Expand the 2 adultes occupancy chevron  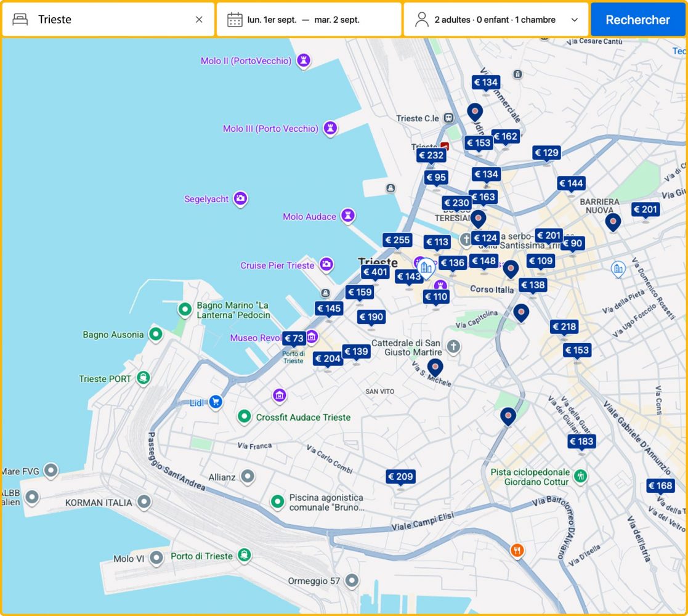coord(575,19)
